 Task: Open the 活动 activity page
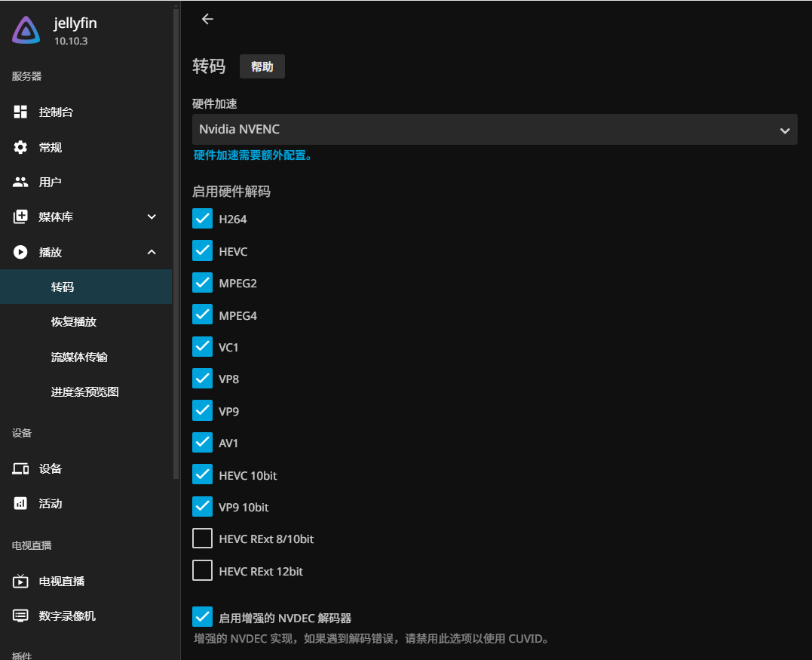click(x=86, y=504)
